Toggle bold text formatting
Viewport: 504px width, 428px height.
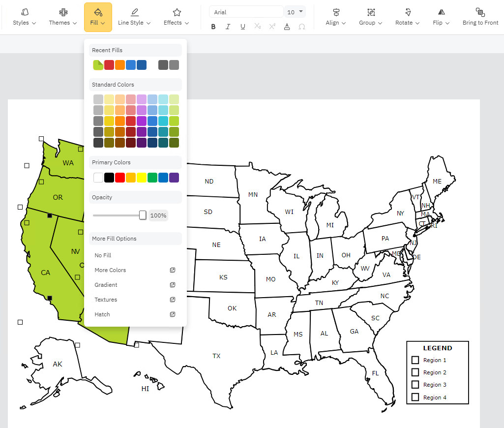point(213,27)
